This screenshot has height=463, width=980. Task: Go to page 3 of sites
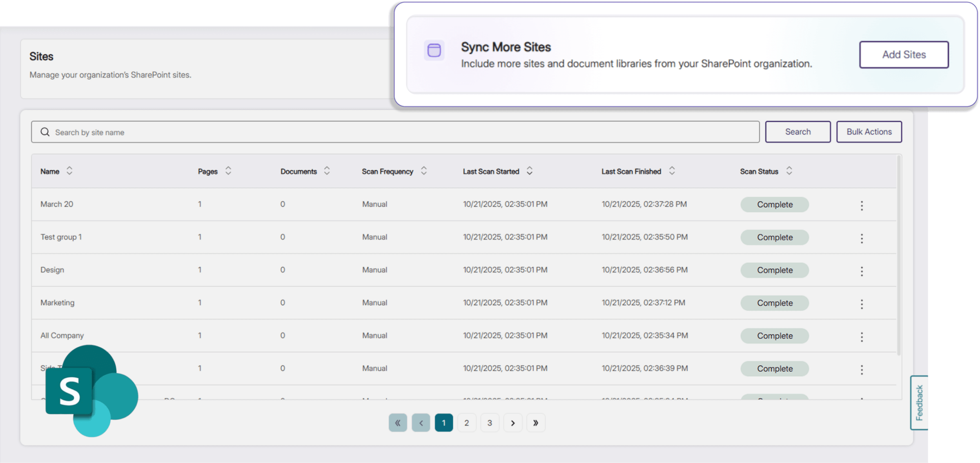click(x=490, y=423)
